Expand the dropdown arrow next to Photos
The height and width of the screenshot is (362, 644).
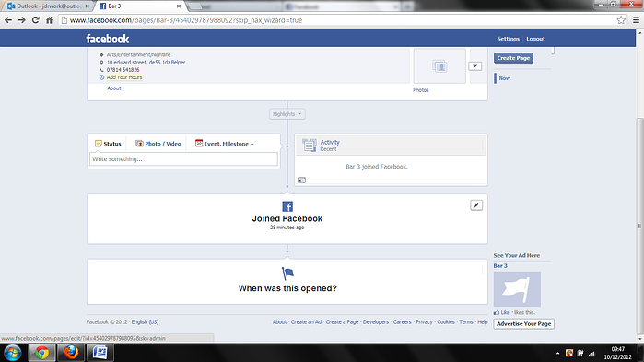475,66
